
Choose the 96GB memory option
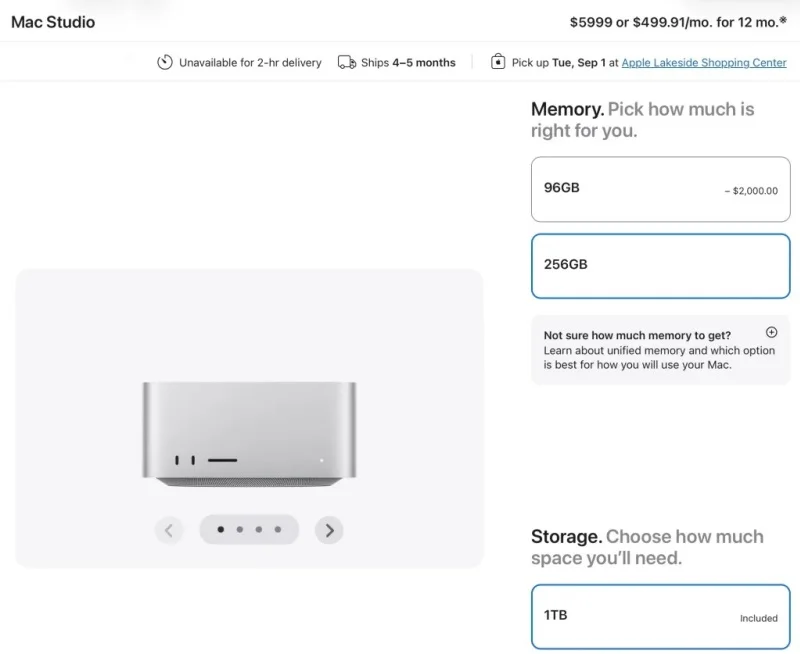660,189
